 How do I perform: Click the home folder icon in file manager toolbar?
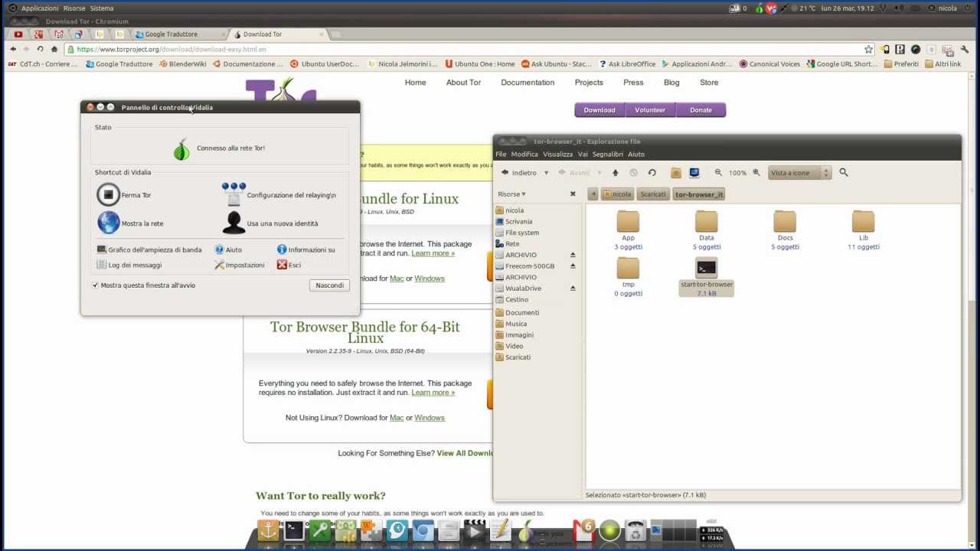(676, 173)
